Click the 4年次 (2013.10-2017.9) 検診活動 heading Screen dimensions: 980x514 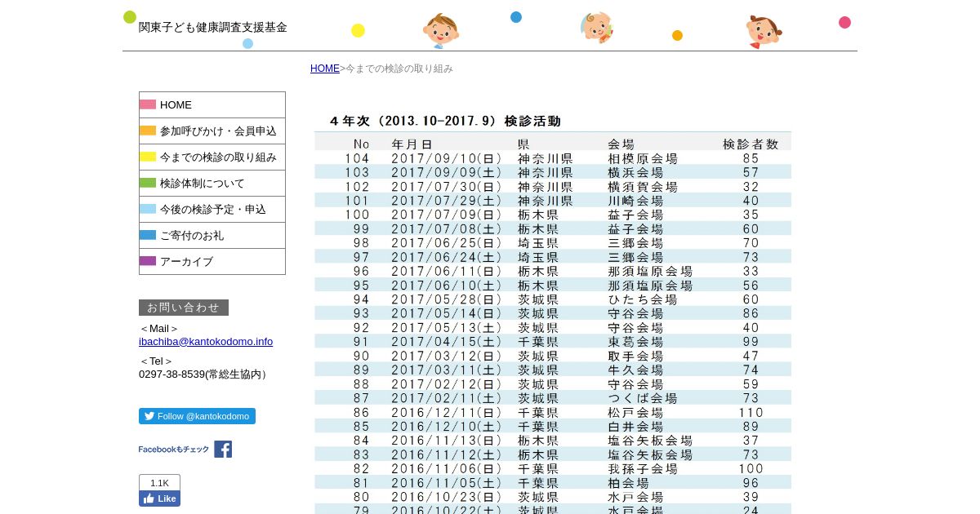point(445,121)
